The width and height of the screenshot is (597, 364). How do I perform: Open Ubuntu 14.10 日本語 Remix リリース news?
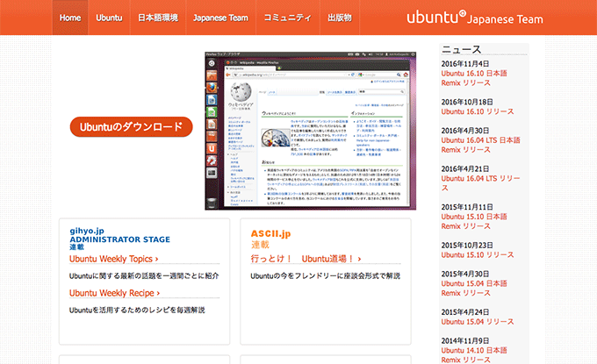tap(474, 355)
